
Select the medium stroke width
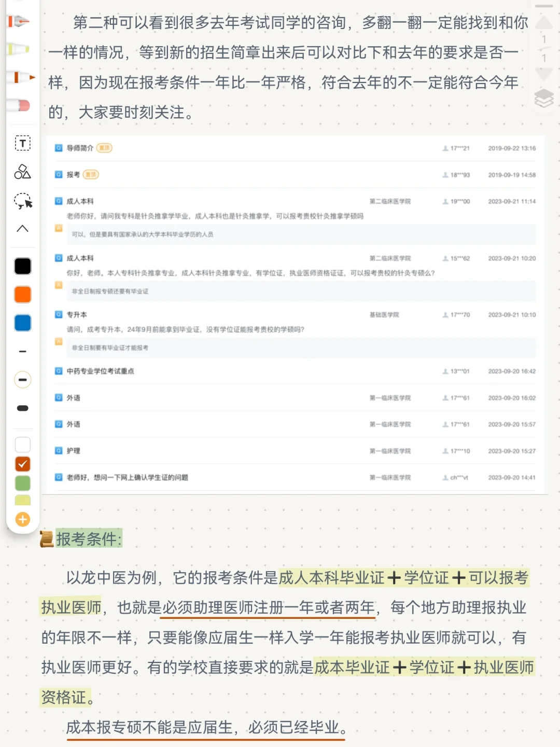point(23,380)
